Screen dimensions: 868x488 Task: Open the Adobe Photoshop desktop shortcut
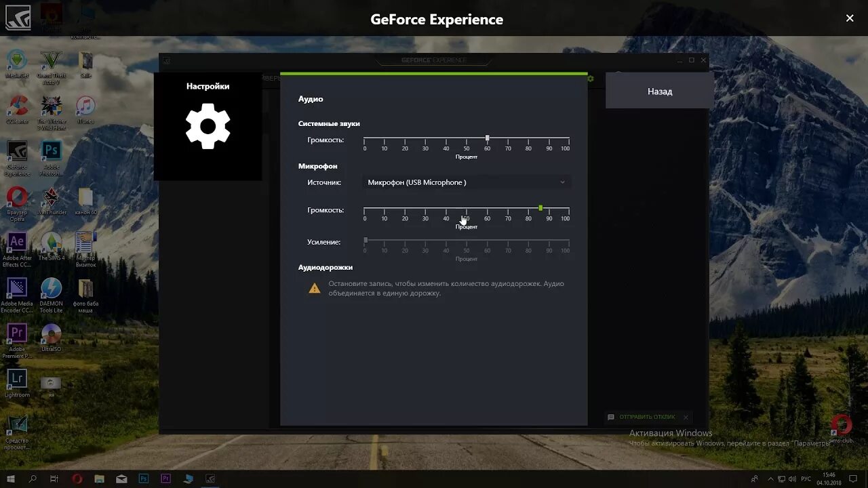point(51,158)
